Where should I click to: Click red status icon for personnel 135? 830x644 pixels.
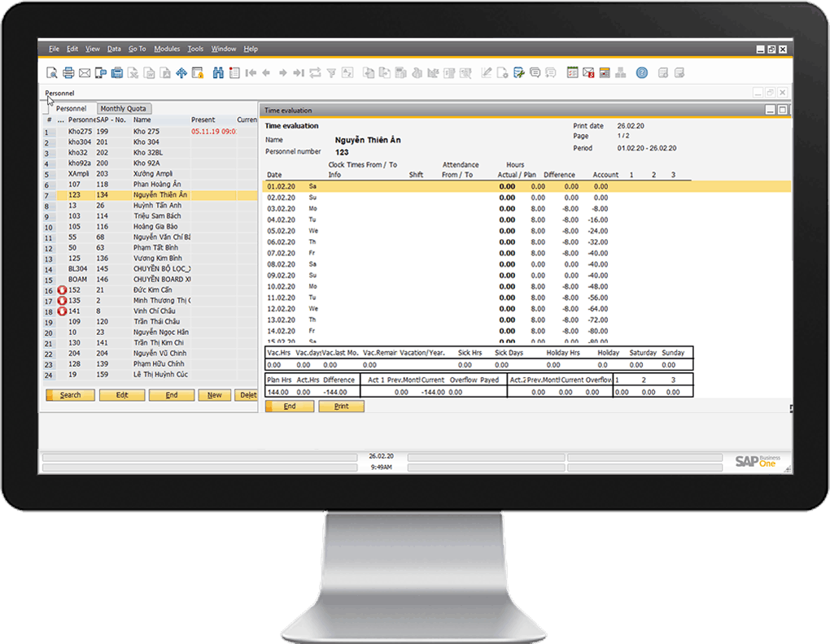(62, 301)
